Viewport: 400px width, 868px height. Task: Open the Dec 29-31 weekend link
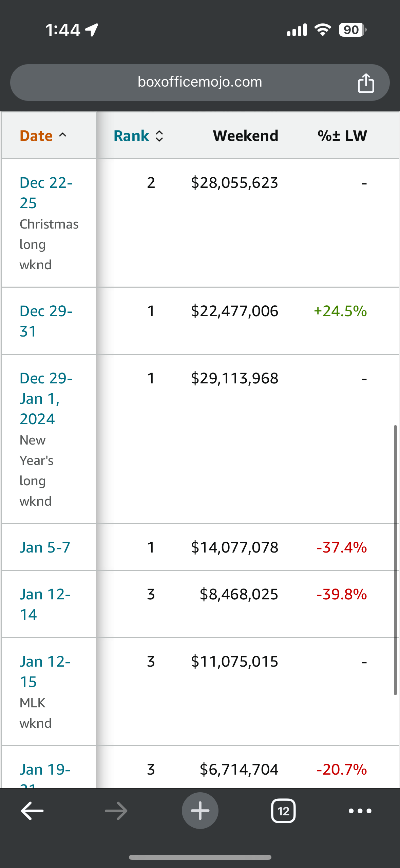(x=46, y=321)
